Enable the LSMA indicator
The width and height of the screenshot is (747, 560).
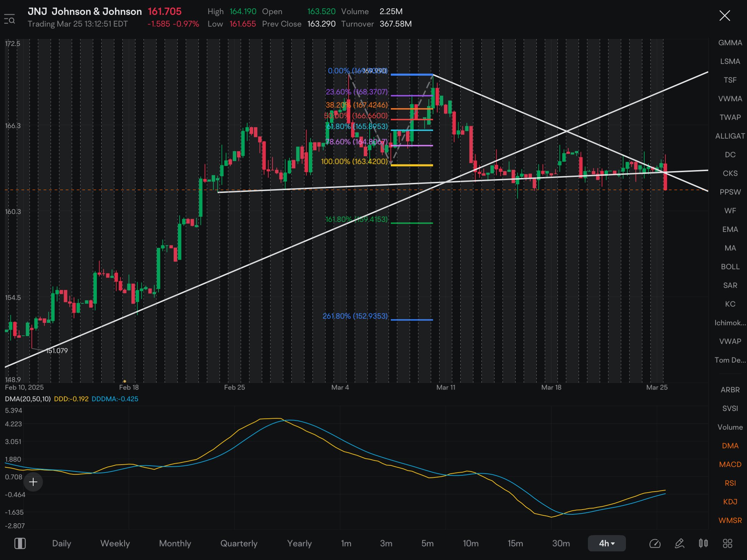[x=730, y=62]
